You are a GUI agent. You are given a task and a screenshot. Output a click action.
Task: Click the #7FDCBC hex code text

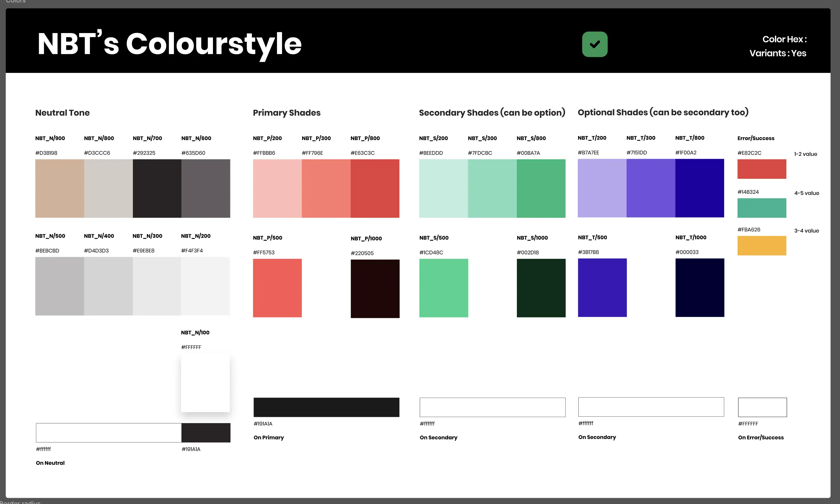click(480, 153)
